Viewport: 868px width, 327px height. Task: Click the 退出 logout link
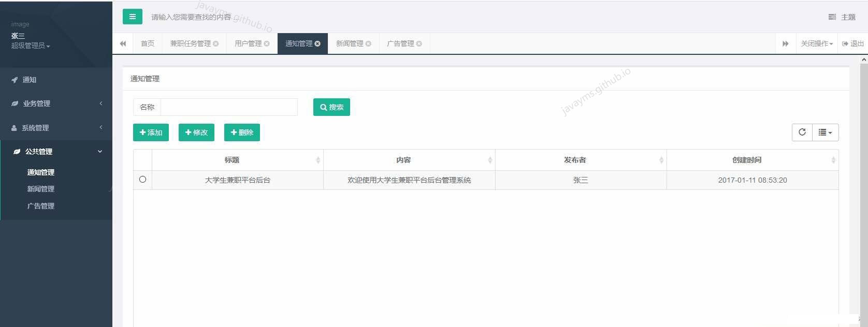[853, 43]
